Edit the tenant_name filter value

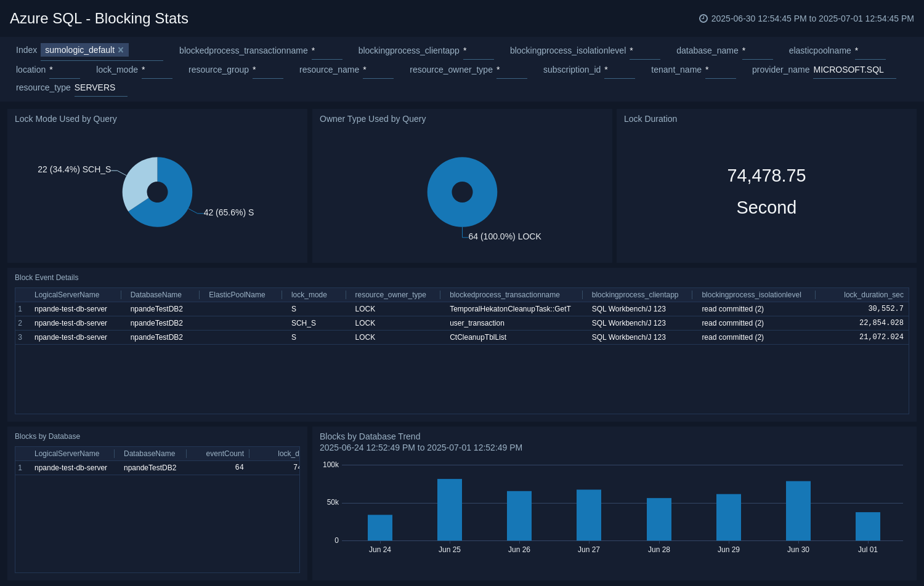point(720,70)
